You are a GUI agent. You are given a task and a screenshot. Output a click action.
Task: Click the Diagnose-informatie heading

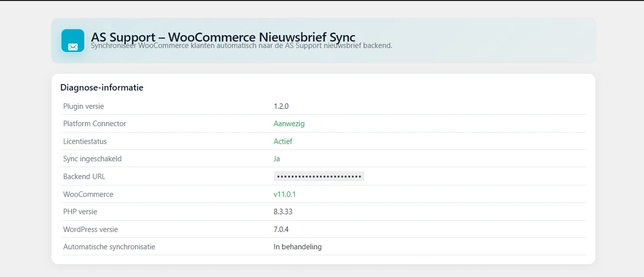pos(102,87)
